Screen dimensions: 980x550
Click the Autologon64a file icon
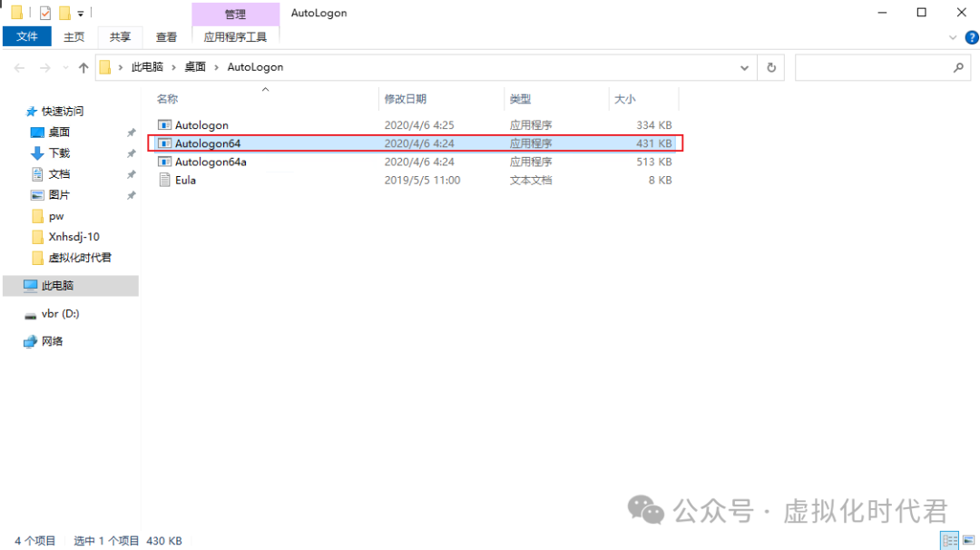(164, 162)
